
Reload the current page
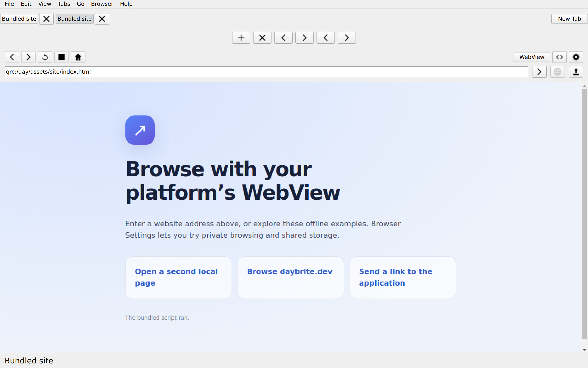pos(45,57)
